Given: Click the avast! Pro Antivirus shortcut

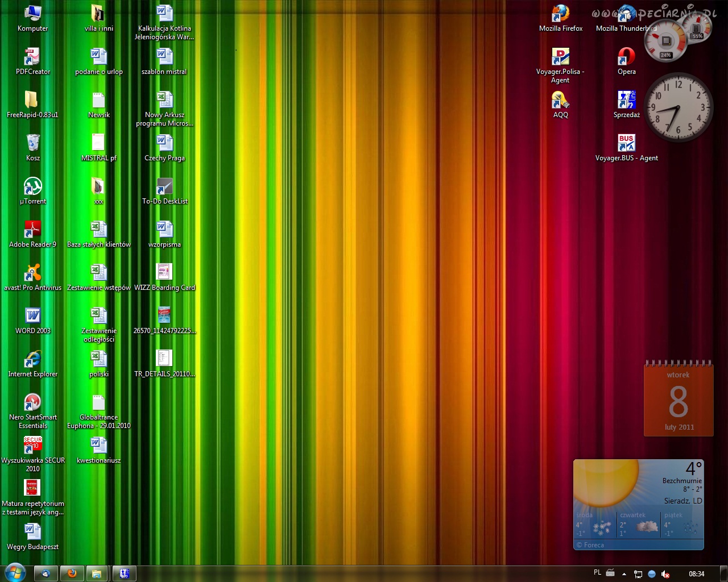Looking at the screenshot, I should [x=33, y=273].
